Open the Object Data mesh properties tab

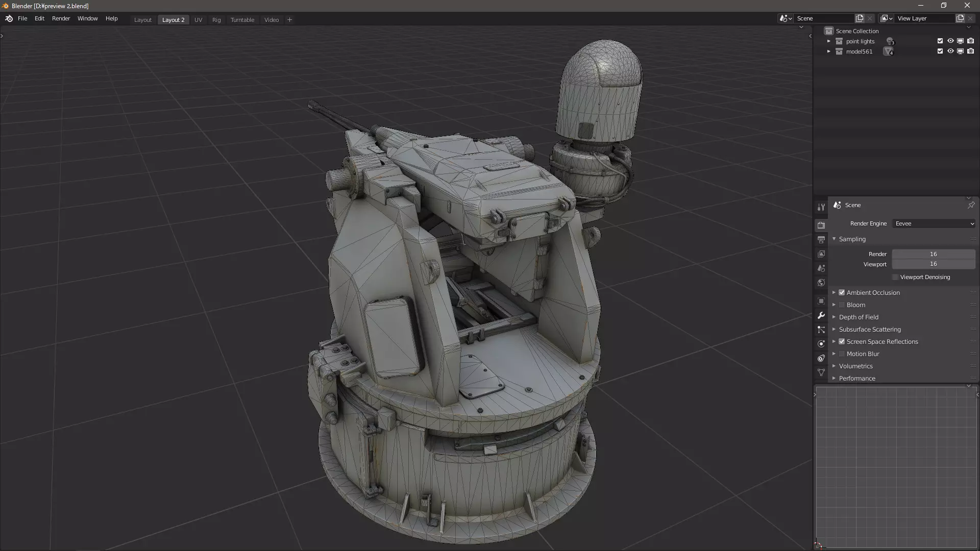click(x=821, y=372)
